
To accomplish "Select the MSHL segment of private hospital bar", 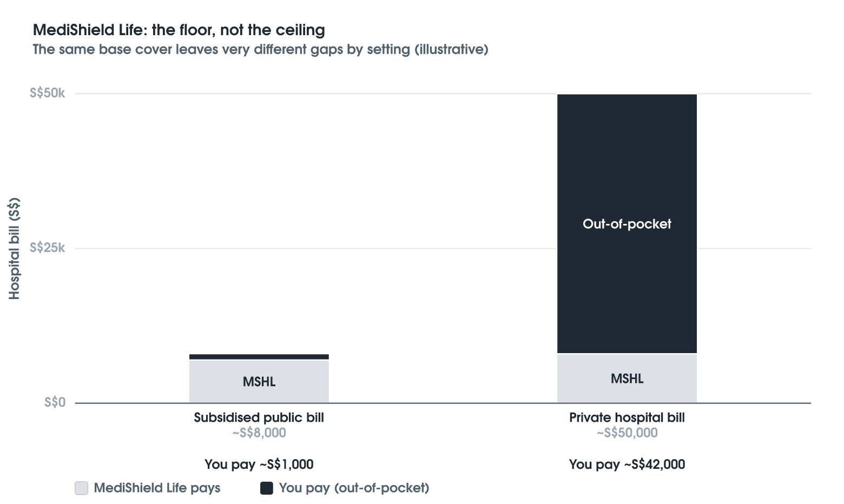I will [627, 379].
